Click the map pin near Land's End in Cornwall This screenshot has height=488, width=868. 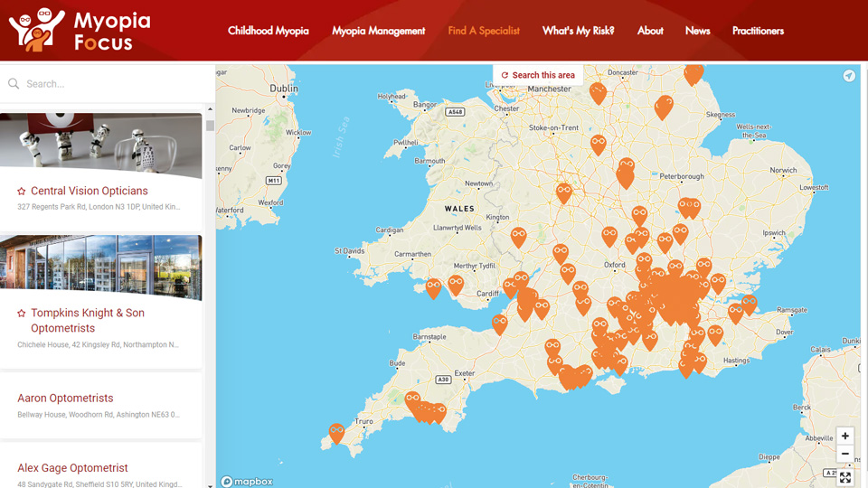pos(336,433)
